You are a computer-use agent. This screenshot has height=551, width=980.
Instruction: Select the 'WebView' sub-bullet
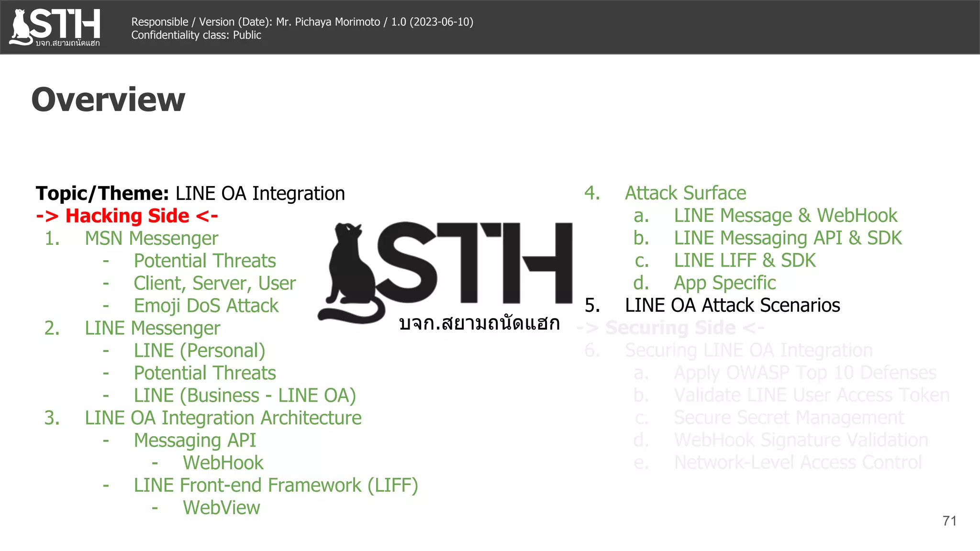[x=222, y=508]
